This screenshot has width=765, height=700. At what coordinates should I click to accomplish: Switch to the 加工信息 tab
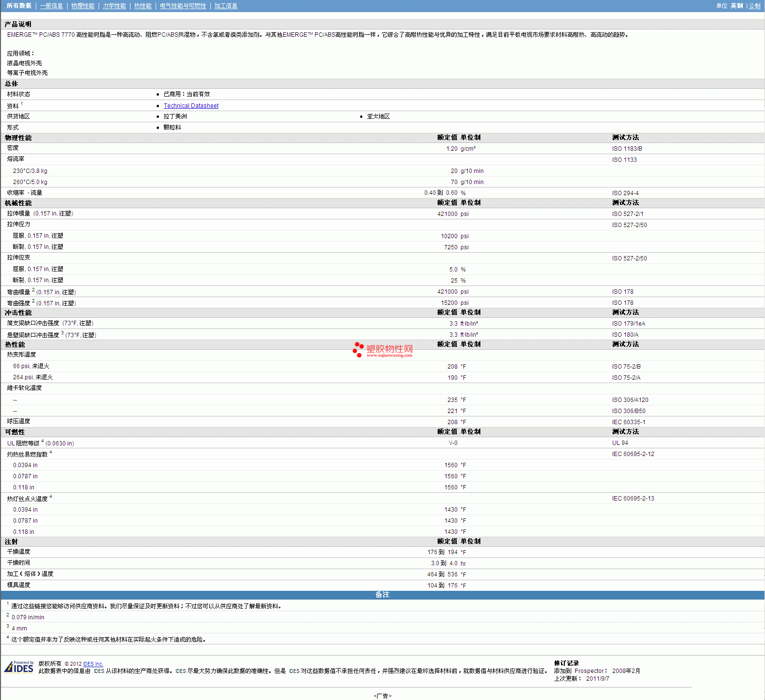[x=226, y=6]
